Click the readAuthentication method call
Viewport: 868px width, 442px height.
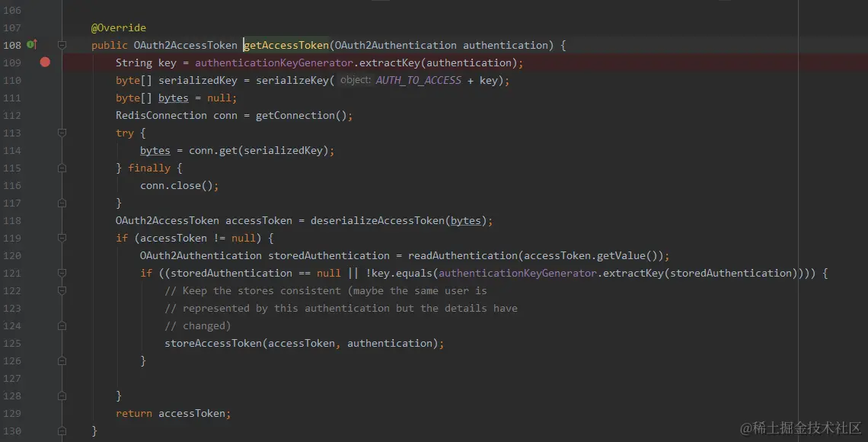click(x=463, y=256)
